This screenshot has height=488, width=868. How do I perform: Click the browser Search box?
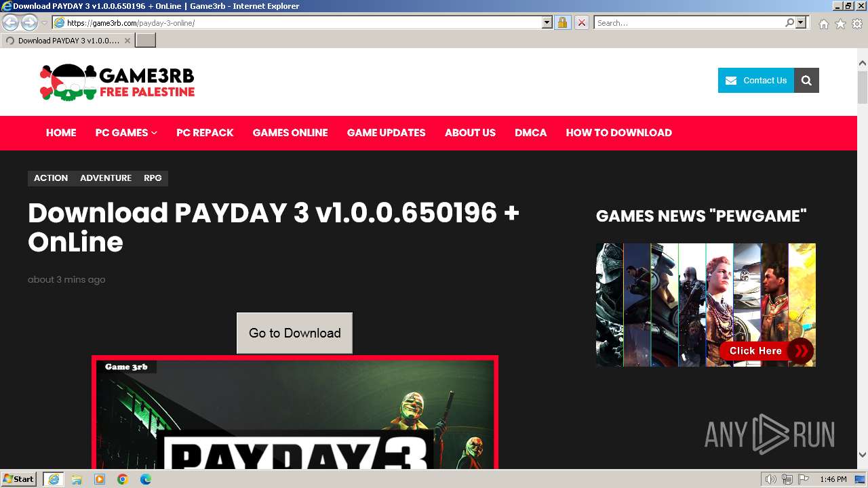pyautogui.click(x=689, y=23)
